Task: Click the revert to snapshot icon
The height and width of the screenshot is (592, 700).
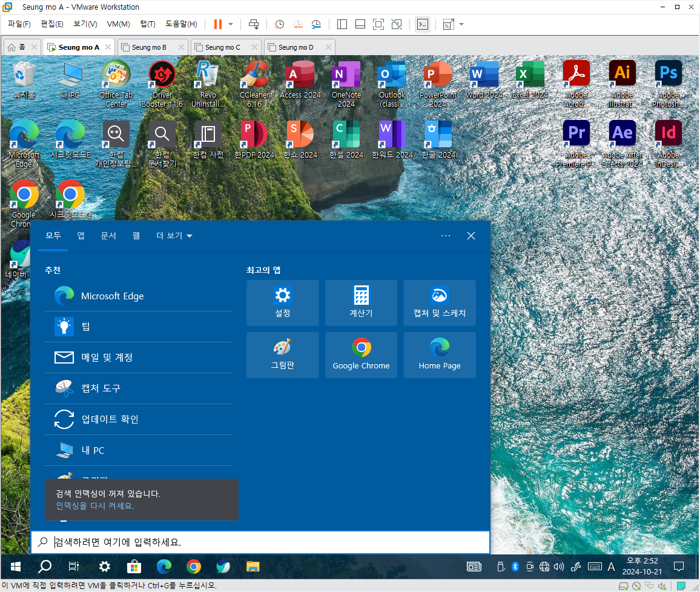Action: click(298, 24)
